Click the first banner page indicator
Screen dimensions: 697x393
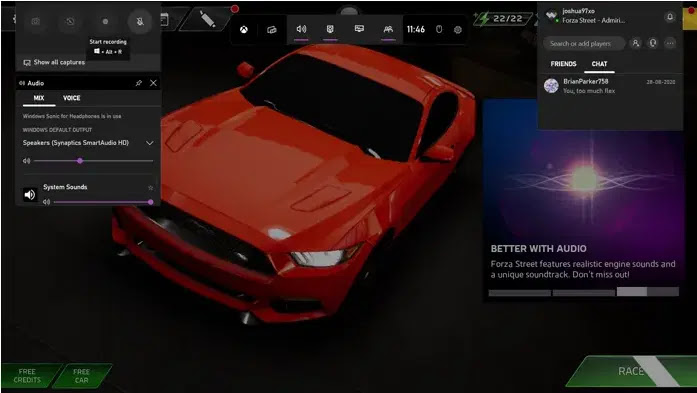click(519, 293)
